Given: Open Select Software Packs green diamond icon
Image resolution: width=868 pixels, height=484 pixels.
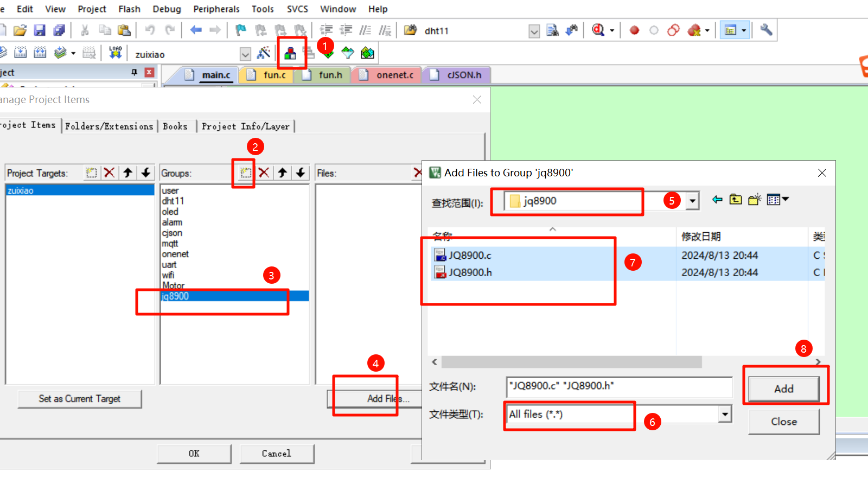Looking at the screenshot, I should click(x=348, y=53).
